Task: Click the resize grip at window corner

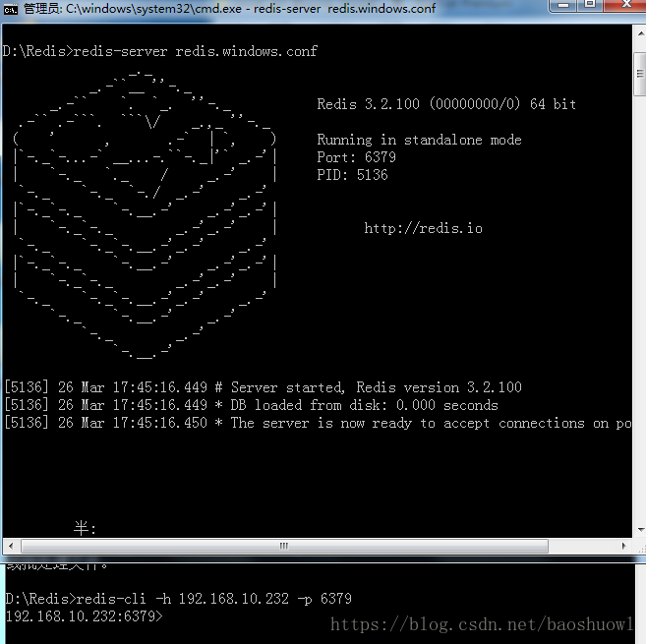Action: (x=641, y=548)
